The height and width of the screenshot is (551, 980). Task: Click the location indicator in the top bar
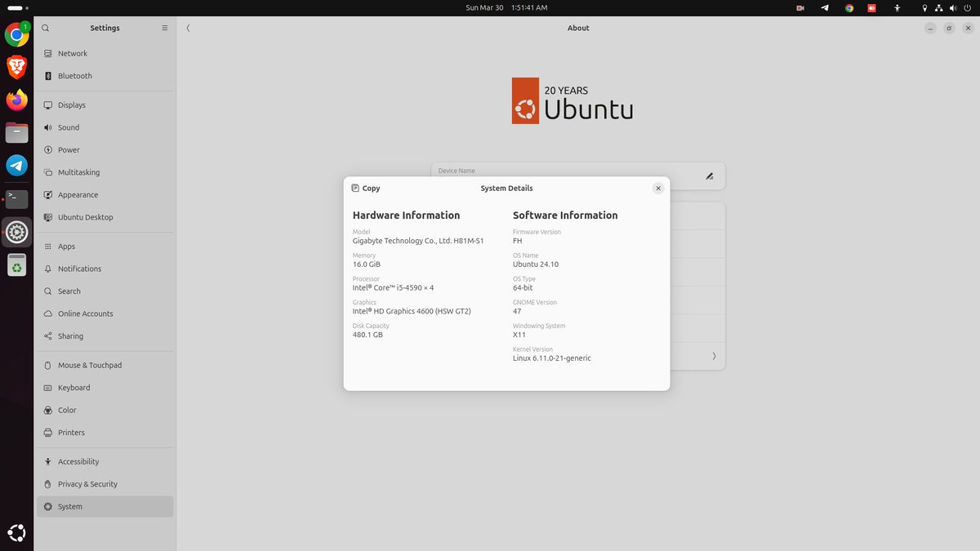pyautogui.click(x=924, y=7)
